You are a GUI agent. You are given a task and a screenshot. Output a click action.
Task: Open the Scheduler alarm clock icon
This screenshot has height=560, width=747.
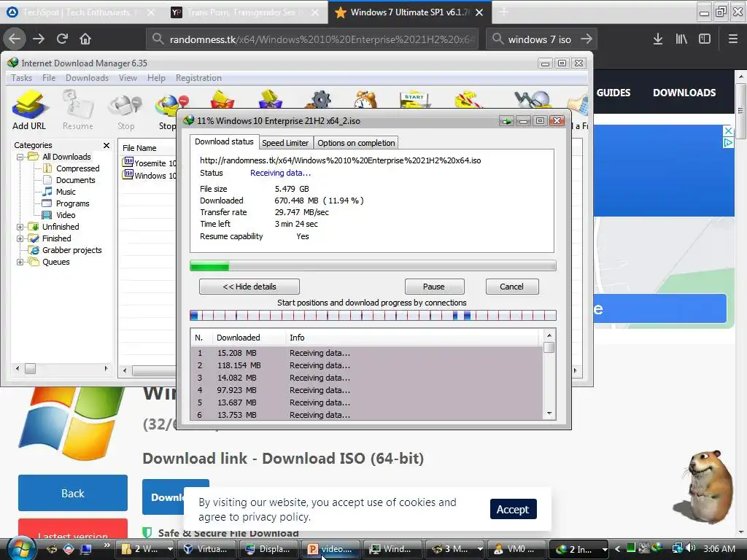365,99
